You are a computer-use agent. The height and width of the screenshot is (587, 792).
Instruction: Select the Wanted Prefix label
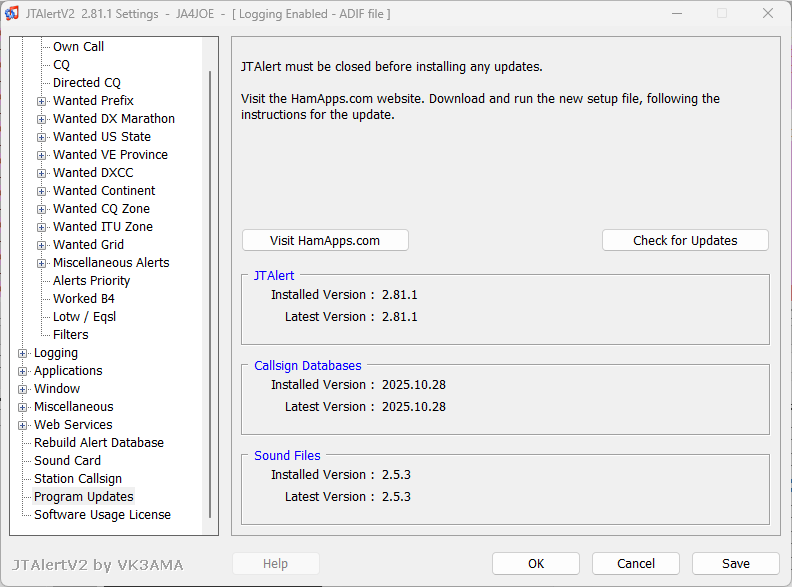93,101
